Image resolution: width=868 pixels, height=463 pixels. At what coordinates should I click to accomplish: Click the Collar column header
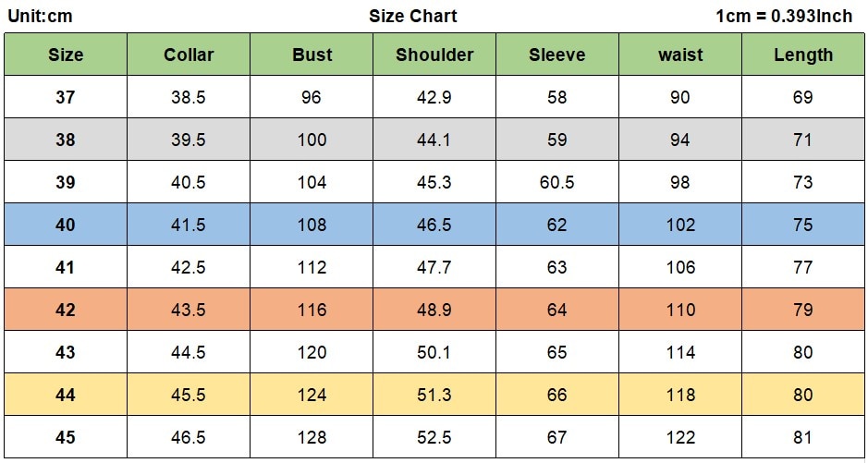pyautogui.click(x=189, y=55)
